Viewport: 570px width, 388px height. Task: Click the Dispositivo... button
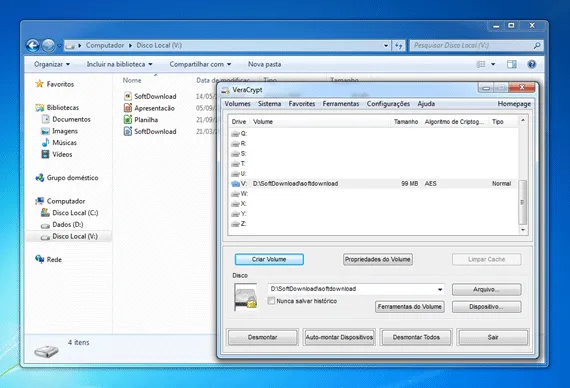point(486,307)
